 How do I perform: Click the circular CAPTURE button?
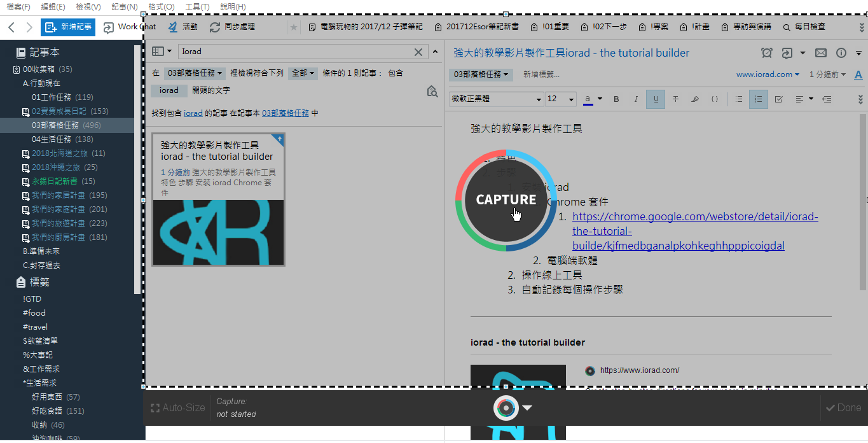click(506, 200)
